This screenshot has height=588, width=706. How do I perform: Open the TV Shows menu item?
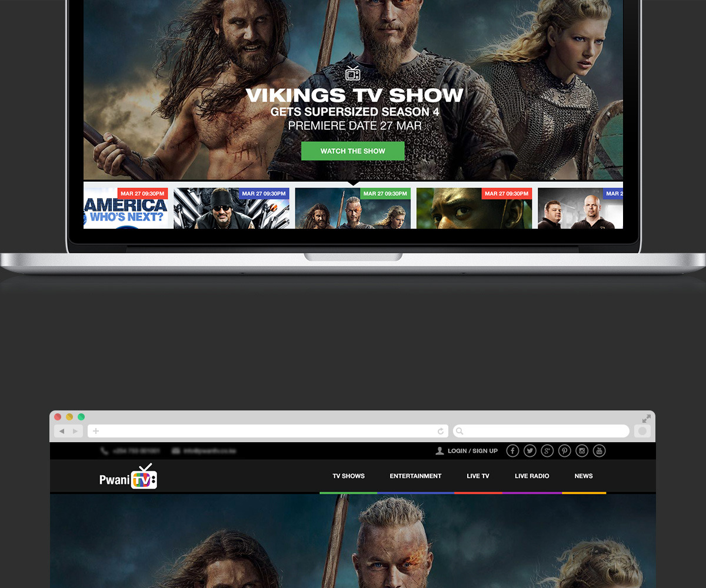coord(349,476)
